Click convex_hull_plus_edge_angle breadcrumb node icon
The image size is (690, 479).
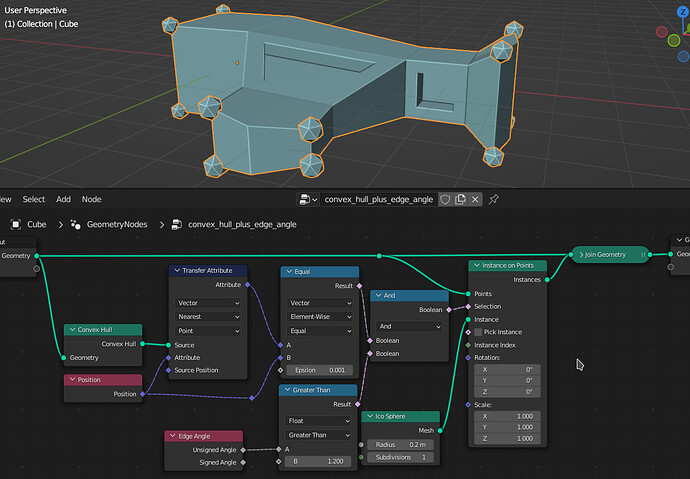pyautogui.click(x=176, y=224)
